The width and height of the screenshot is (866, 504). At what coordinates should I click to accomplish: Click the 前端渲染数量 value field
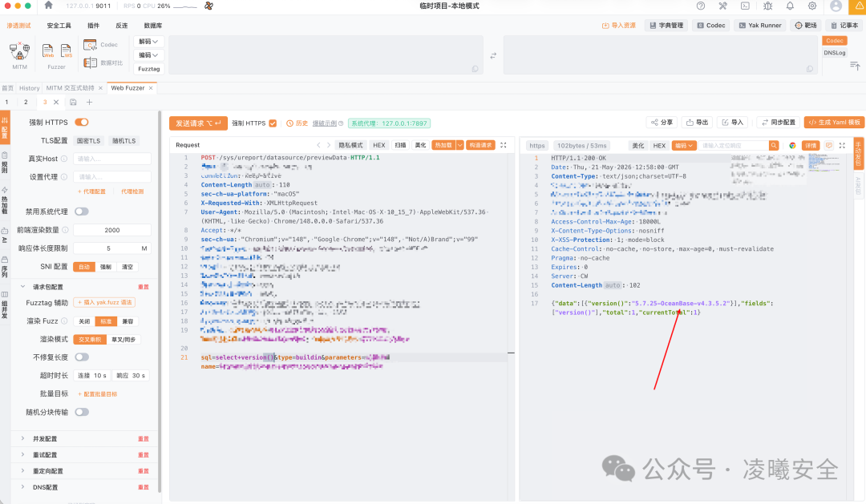pyautogui.click(x=112, y=230)
